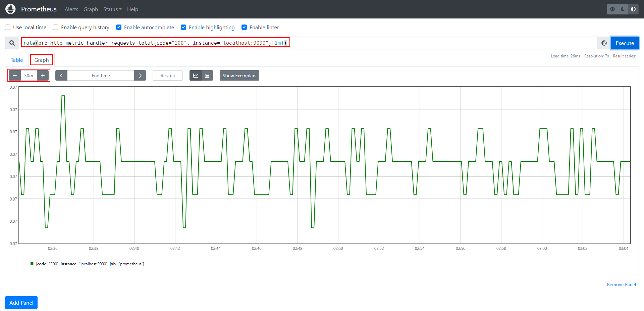Switch to the Table tab
Image resolution: width=644 pixels, height=311 pixels.
(17, 60)
